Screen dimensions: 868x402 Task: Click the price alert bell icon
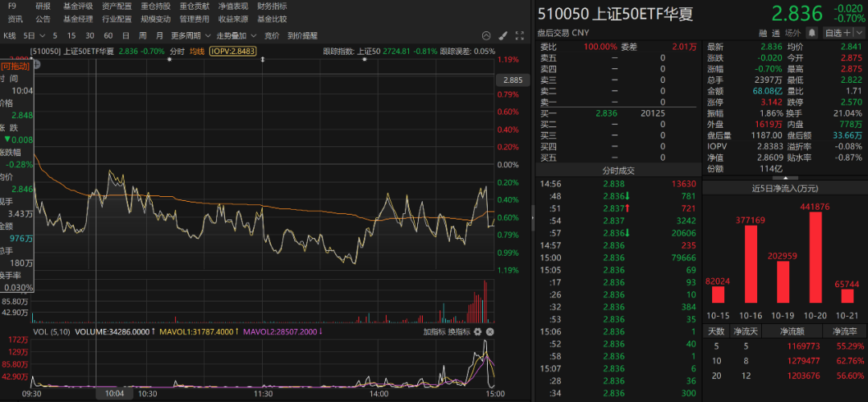[812, 33]
